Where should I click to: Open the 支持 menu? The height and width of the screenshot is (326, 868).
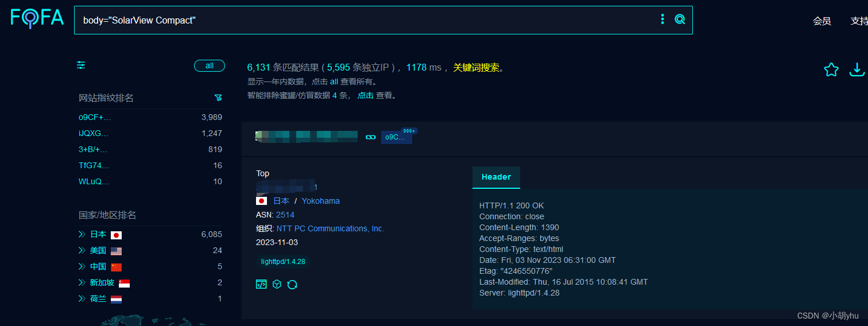pyautogui.click(x=859, y=21)
